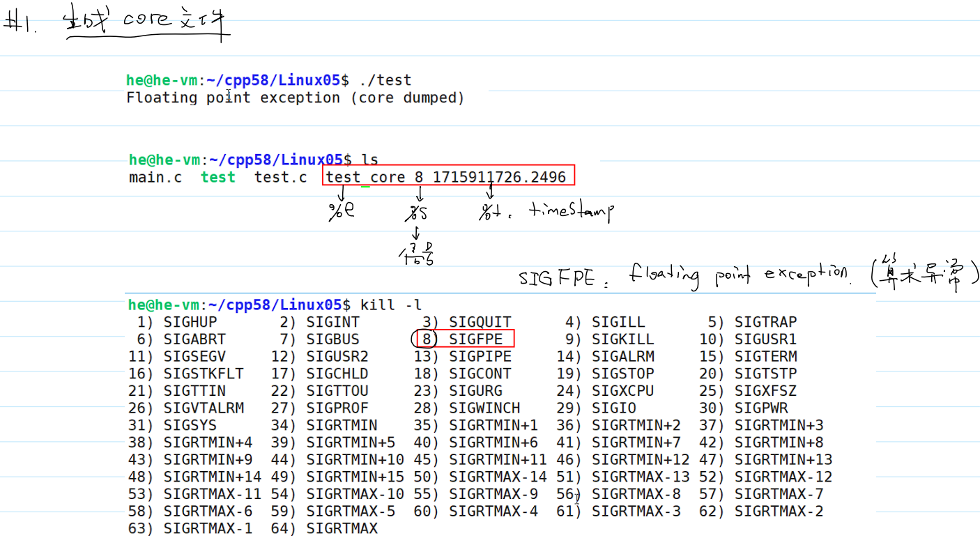
Task: Click the file name "main.c"
Action: [x=155, y=177]
